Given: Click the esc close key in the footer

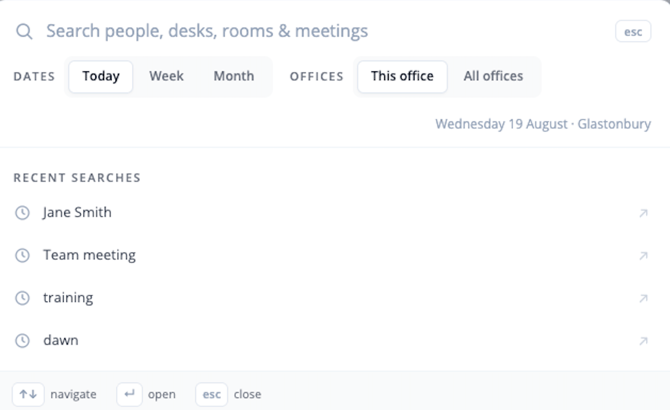Looking at the screenshot, I should (x=212, y=394).
